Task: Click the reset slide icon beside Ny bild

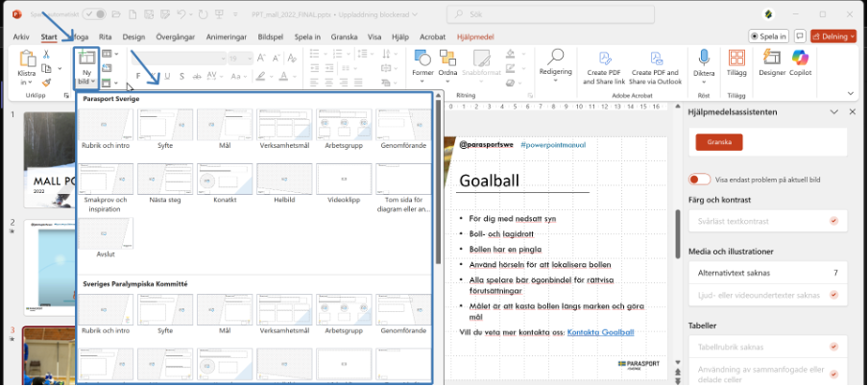Action: pos(107,67)
